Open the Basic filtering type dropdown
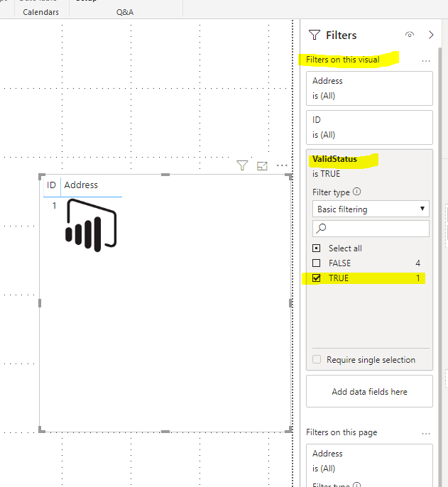Viewport: 448px width, 487px height. [371, 209]
